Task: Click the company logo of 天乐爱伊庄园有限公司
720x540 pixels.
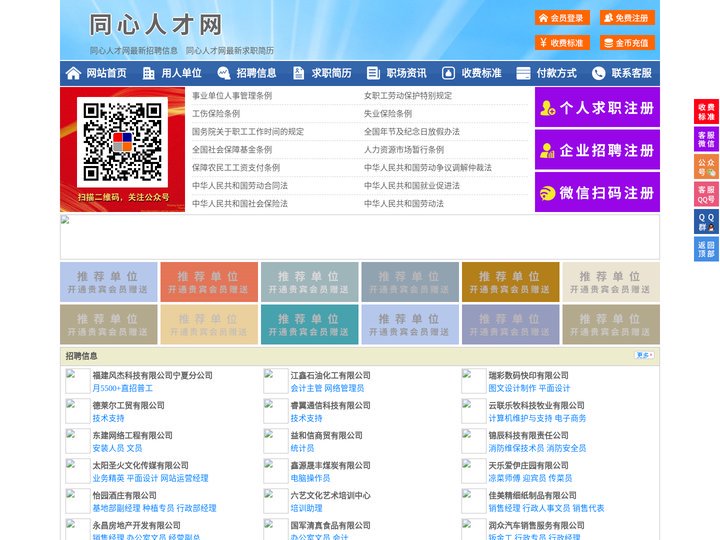Action: [473, 471]
